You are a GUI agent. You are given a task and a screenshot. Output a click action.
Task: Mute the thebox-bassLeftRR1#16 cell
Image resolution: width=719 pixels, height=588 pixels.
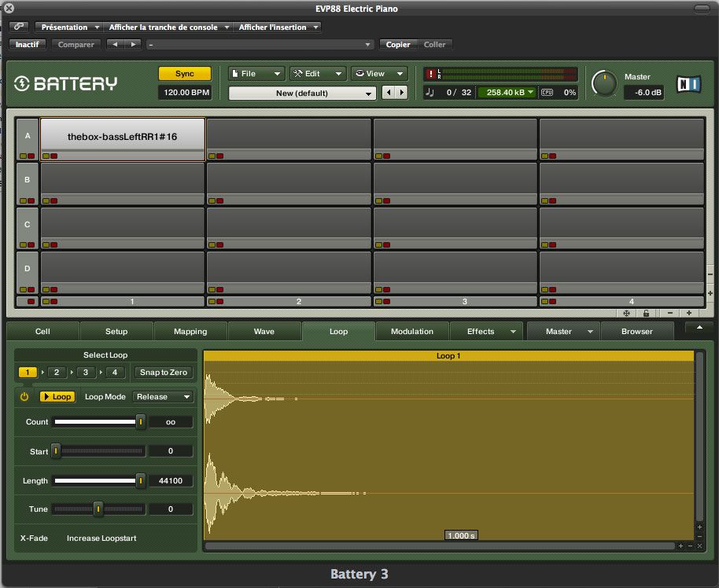[54, 156]
